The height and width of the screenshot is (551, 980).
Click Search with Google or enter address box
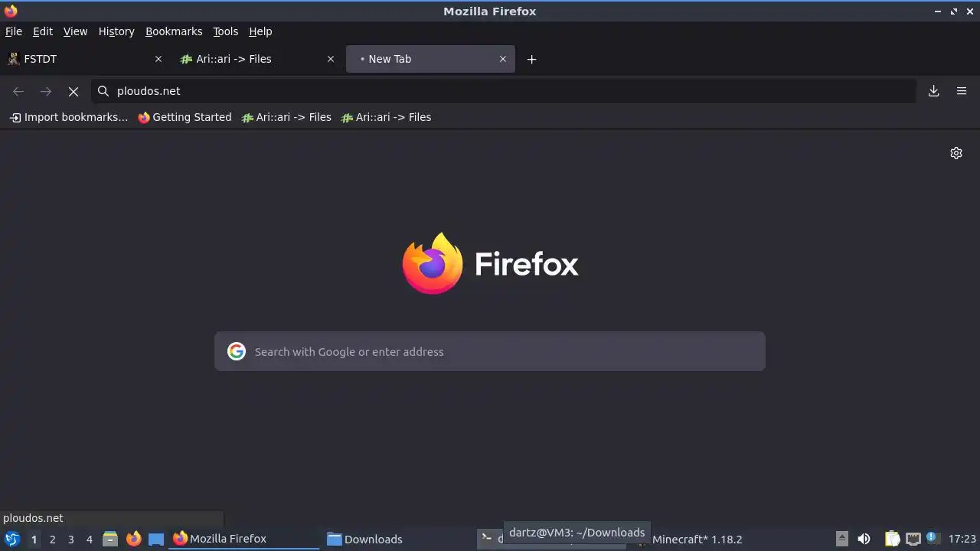490,351
